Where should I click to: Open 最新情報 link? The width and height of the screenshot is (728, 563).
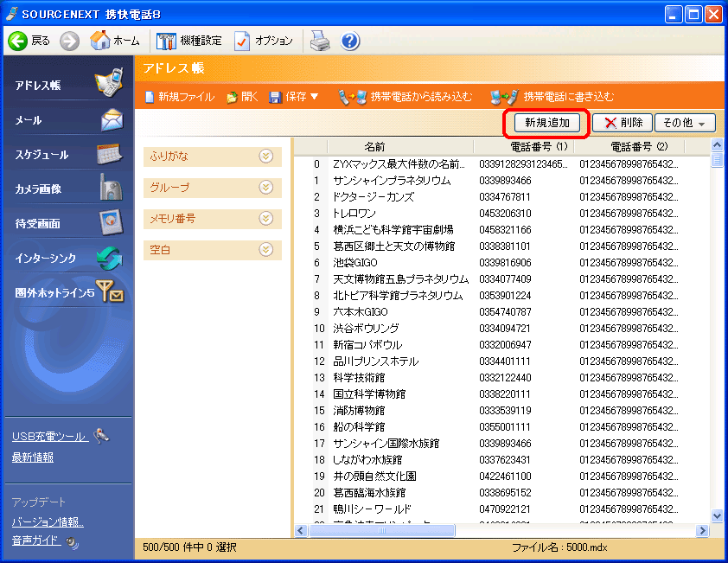click(x=33, y=457)
